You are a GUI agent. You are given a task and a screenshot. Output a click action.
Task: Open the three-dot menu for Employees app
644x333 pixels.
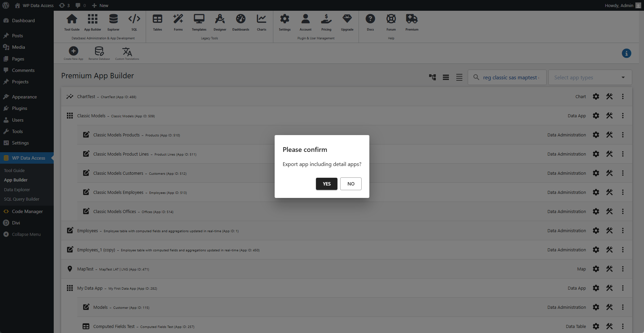[x=623, y=231]
